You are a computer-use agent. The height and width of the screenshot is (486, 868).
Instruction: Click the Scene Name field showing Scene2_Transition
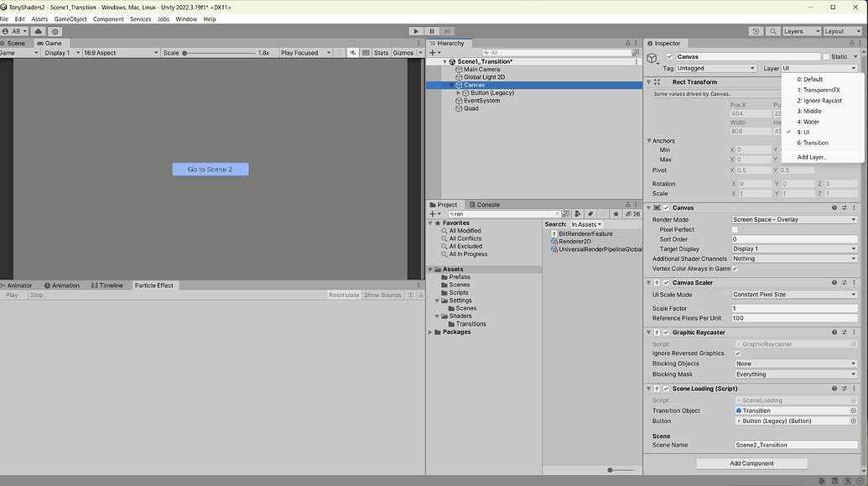794,444
